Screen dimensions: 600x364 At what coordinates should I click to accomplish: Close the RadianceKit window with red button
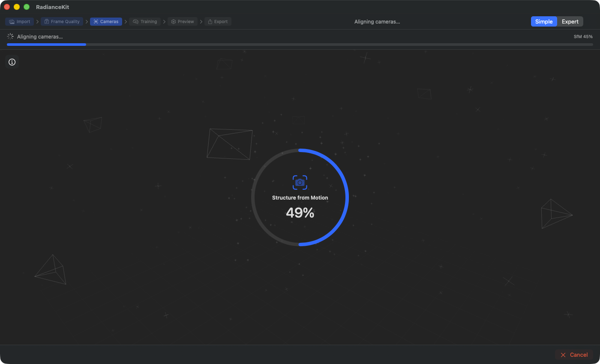pyautogui.click(x=7, y=7)
